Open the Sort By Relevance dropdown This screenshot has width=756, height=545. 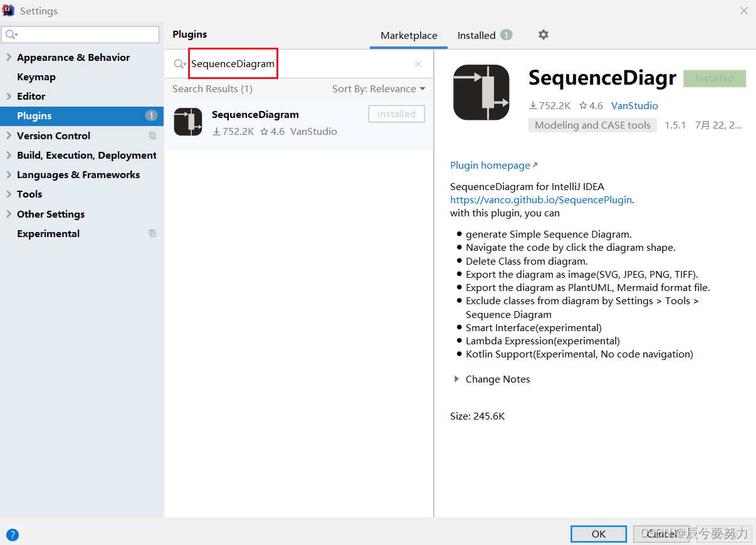[379, 89]
